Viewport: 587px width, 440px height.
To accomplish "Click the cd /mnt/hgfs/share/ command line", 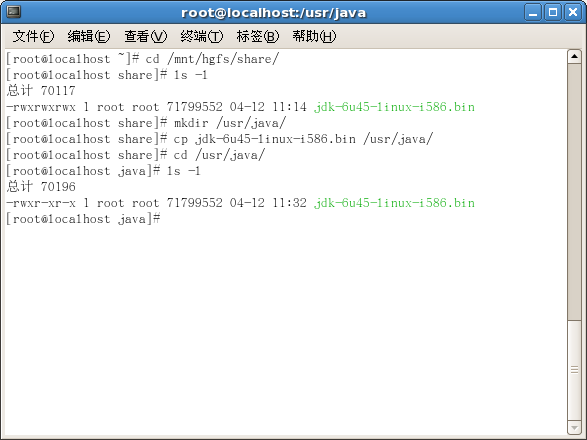I will coord(143,59).
